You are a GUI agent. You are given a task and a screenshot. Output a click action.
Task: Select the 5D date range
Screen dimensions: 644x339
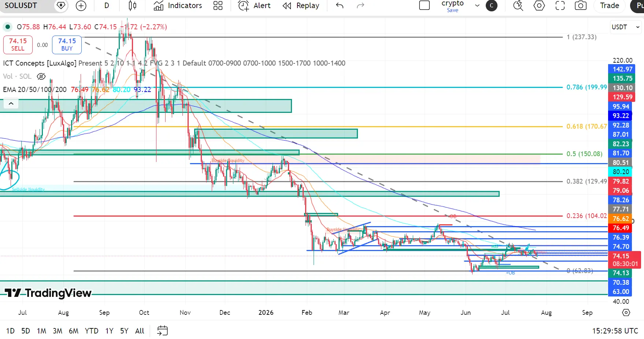point(26,331)
